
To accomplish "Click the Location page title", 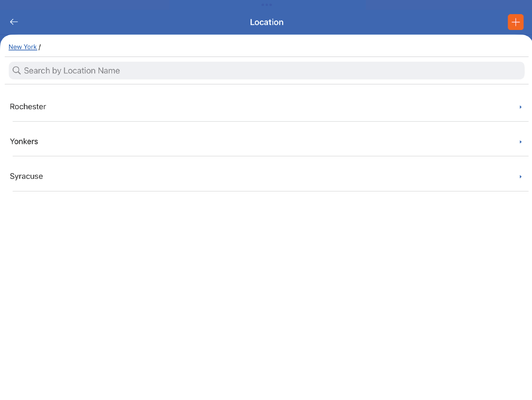I will [266, 22].
